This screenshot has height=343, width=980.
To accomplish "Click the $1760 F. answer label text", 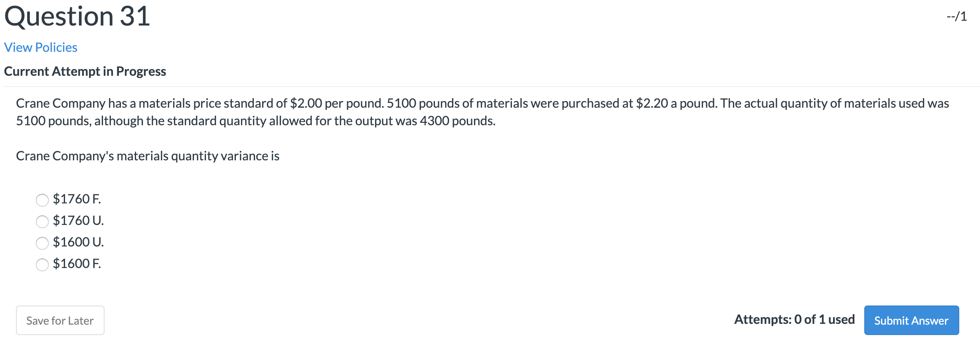I will coord(77,199).
